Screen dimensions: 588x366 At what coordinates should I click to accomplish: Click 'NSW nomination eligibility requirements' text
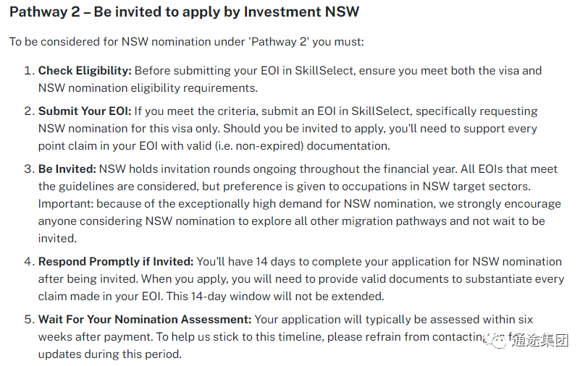(148, 88)
